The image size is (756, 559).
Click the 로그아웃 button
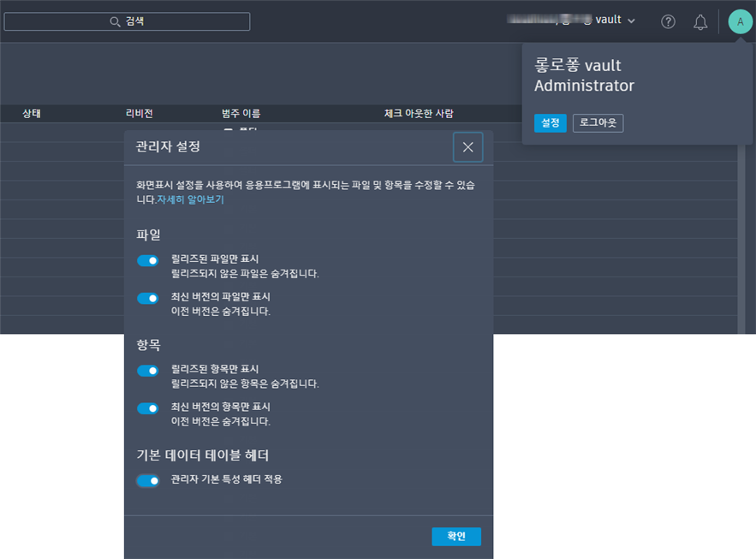[598, 123]
